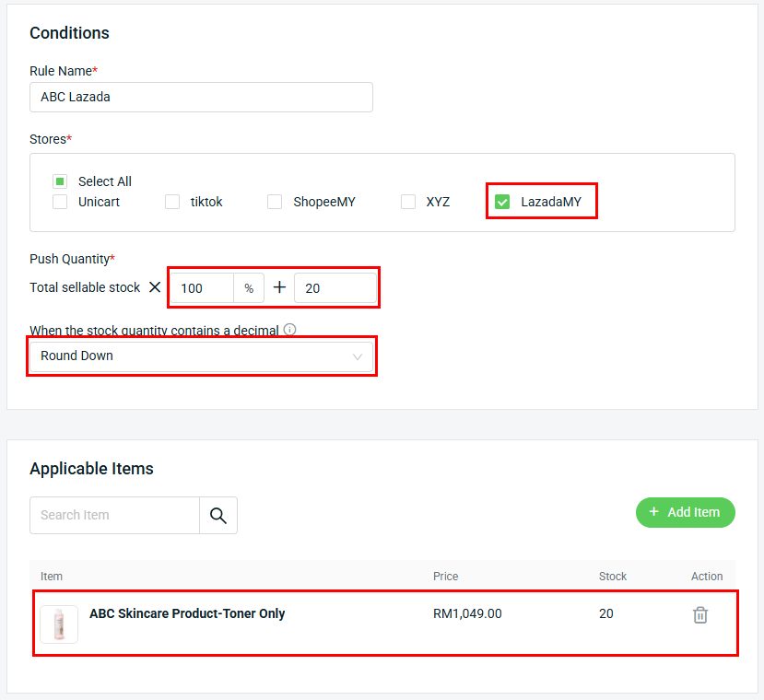Toggle the Select All stores checkbox
Screen dimensions: 764x700
click(60, 181)
